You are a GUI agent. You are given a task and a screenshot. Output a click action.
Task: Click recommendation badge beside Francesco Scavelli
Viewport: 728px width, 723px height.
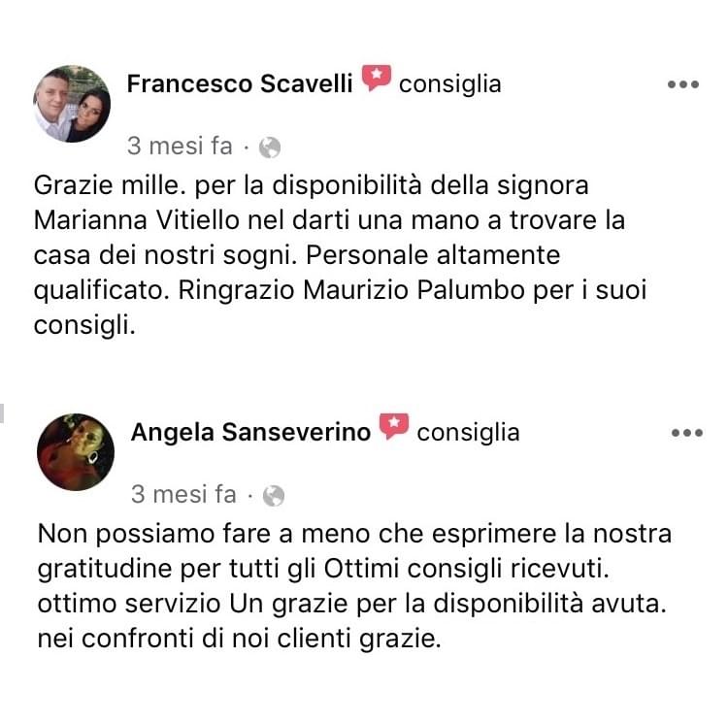tap(377, 79)
